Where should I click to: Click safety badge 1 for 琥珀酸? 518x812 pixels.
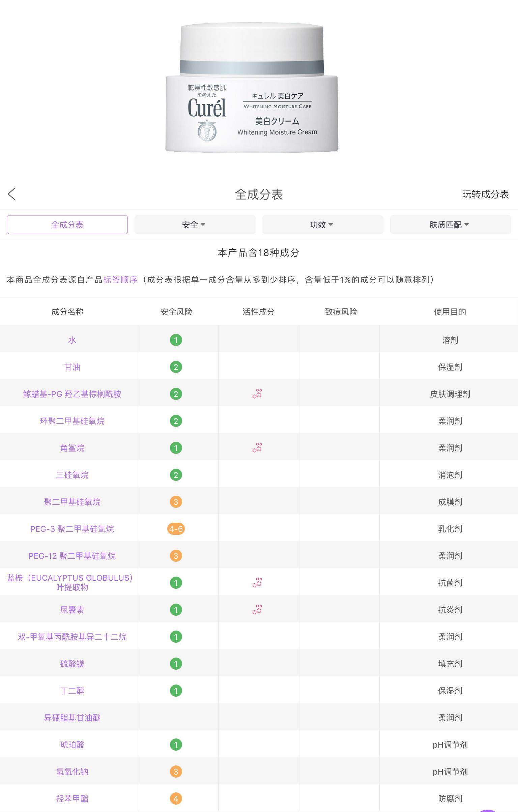(x=176, y=745)
